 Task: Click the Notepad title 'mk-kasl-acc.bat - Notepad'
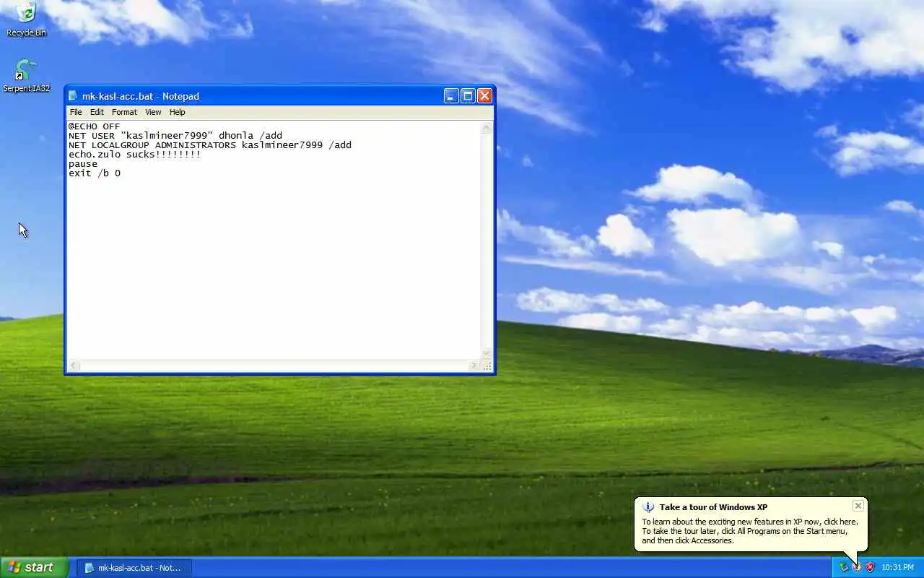[x=140, y=96]
